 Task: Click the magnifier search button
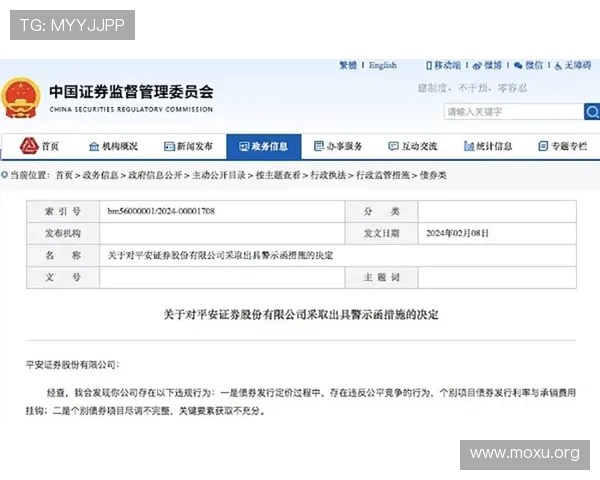point(592,112)
